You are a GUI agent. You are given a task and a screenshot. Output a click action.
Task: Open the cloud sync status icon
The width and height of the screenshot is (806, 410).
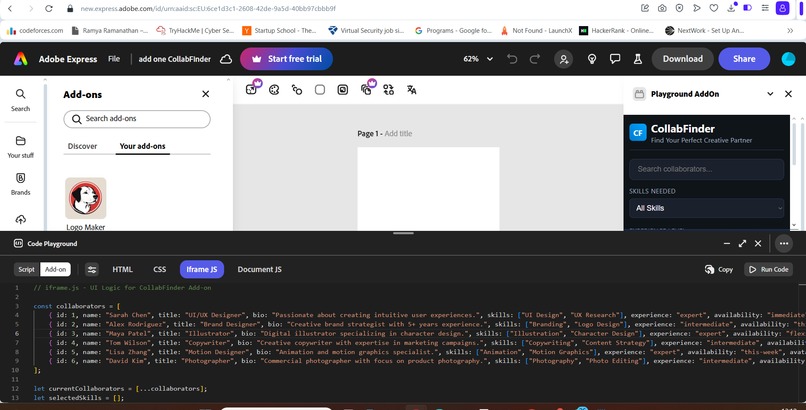point(226,59)
